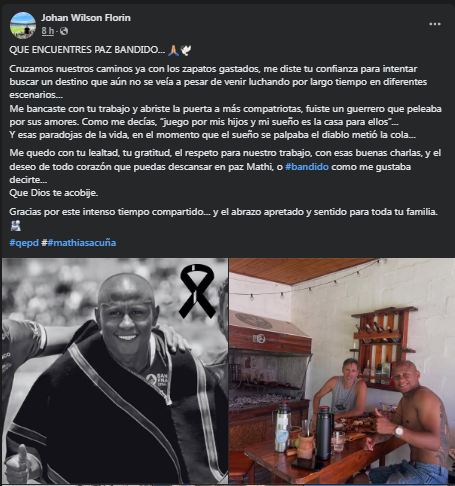Viewport: 455px width, 486px height.
Task: Open the #bandido hashtag
Action: coord(307,167)
